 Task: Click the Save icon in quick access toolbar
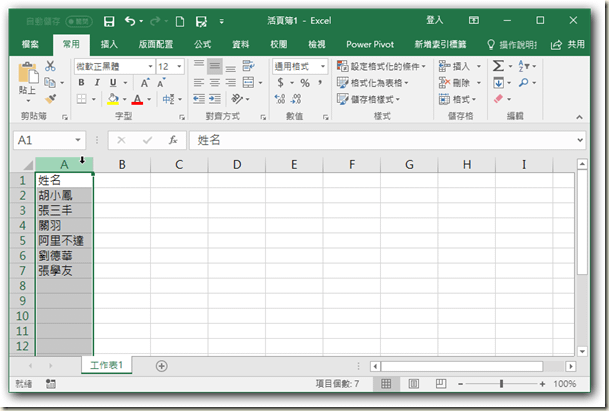click(109, 21)
